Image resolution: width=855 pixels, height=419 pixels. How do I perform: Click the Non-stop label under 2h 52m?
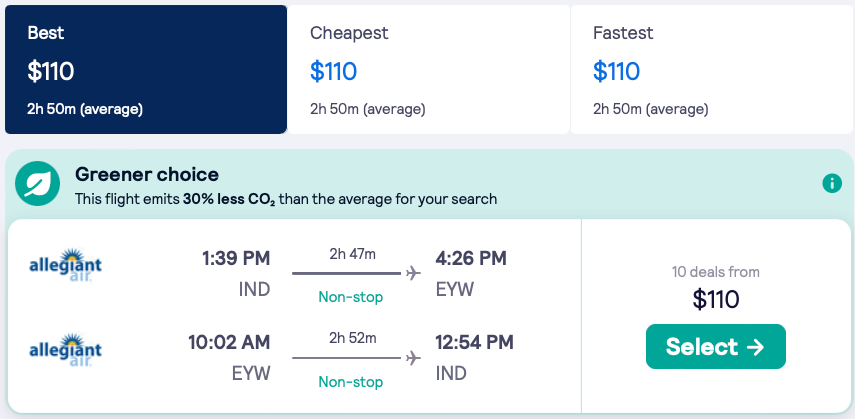tap(351, 382)
